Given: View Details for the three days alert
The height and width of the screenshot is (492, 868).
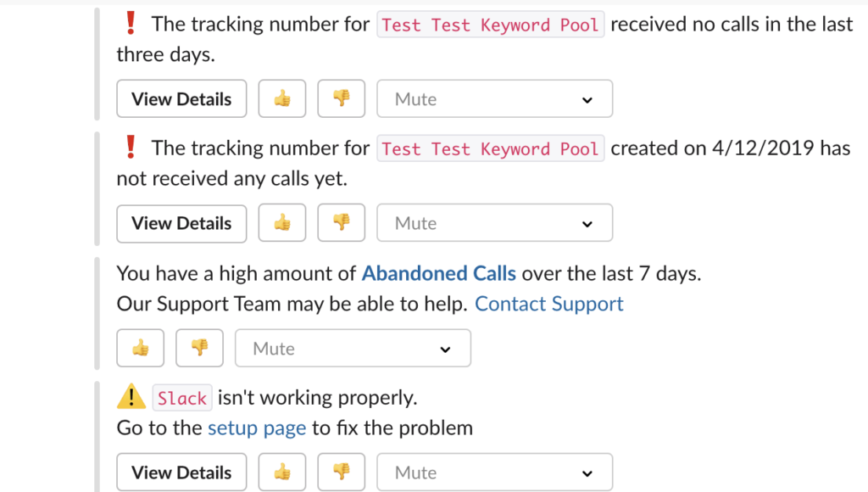Looking at the screenshot, I should click(x=181, y=98).
